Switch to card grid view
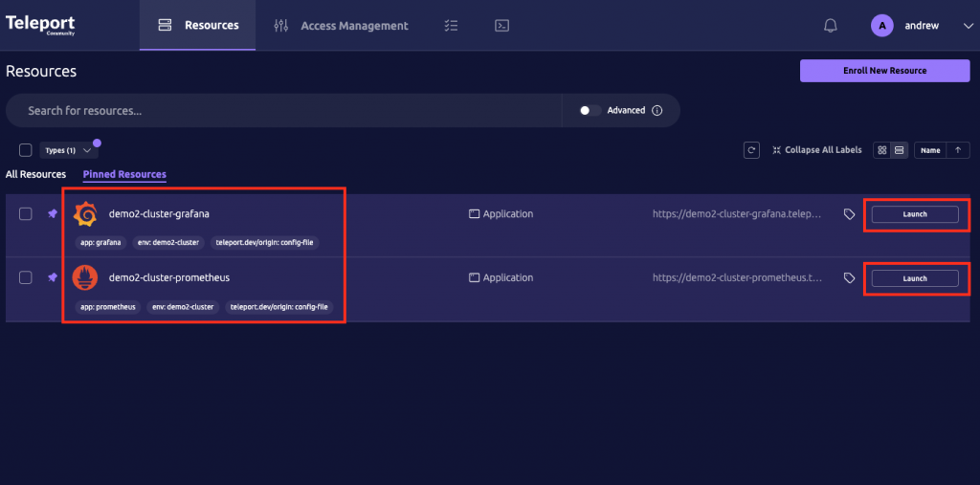The image size is (980, 485). (881, 150)
